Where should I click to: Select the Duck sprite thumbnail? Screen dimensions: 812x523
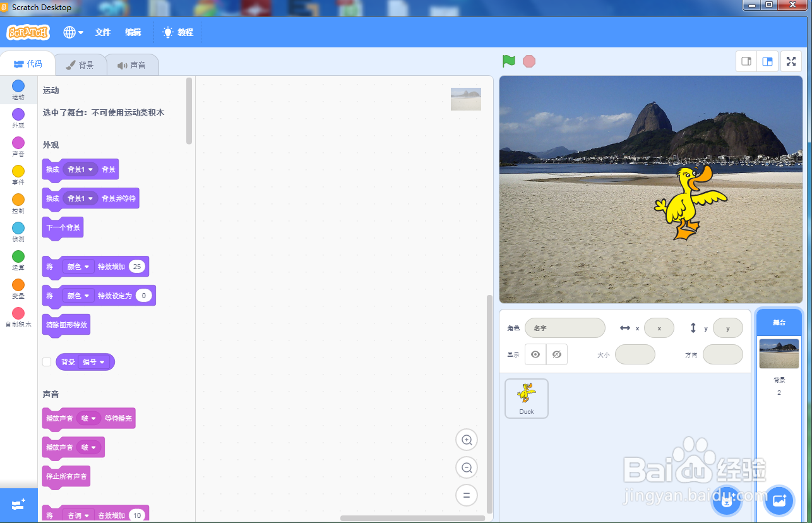coord(527,398)
